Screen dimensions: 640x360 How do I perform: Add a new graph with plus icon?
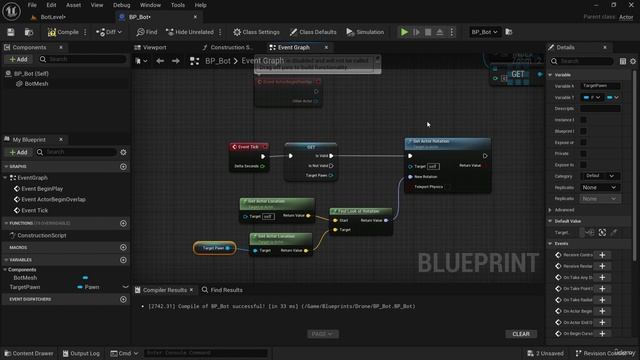[x=123, y=167]
